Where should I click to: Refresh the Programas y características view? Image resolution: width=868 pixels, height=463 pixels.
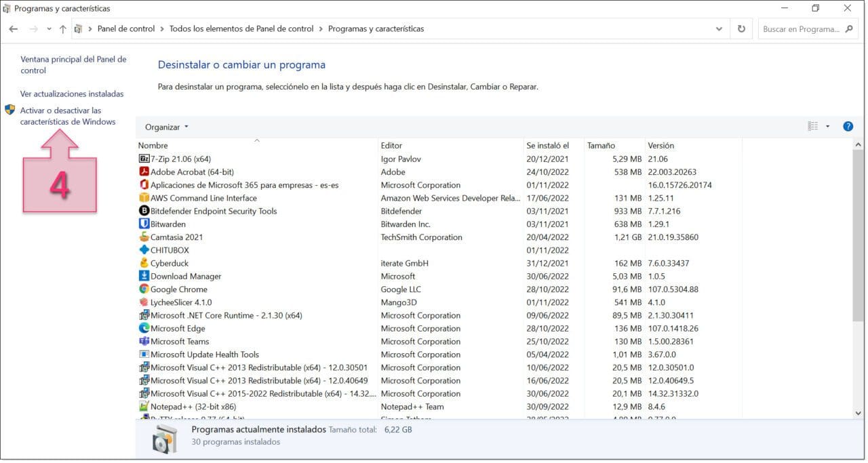tap(741, 29)
